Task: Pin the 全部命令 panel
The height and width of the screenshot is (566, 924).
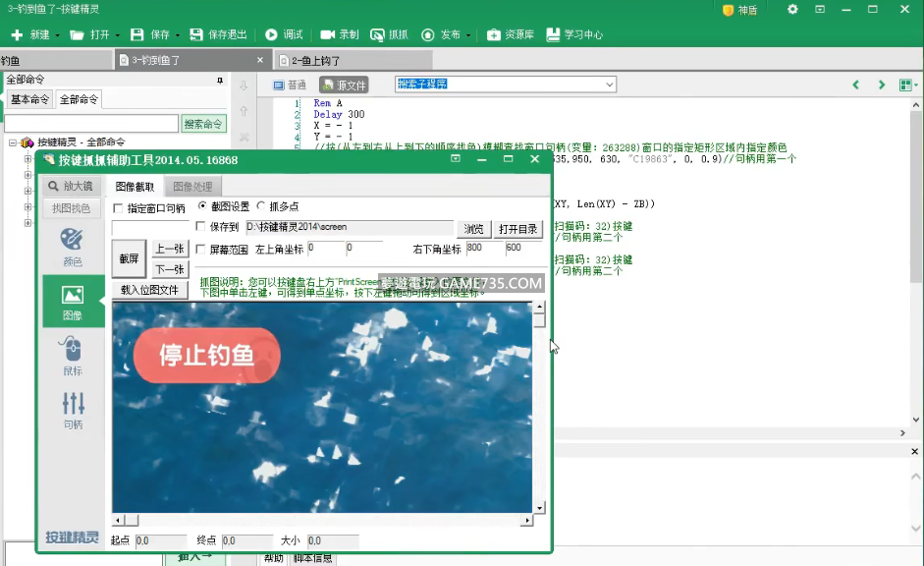Action: 220,81
